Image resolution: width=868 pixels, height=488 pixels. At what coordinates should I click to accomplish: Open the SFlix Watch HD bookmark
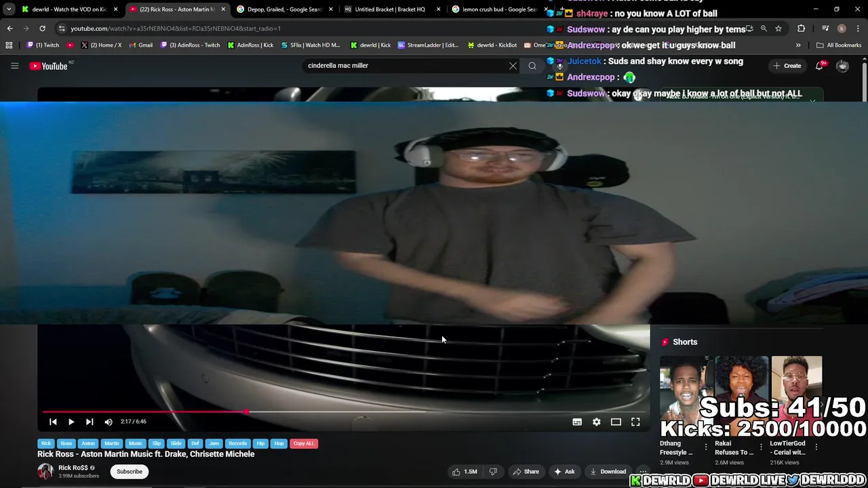311,45
